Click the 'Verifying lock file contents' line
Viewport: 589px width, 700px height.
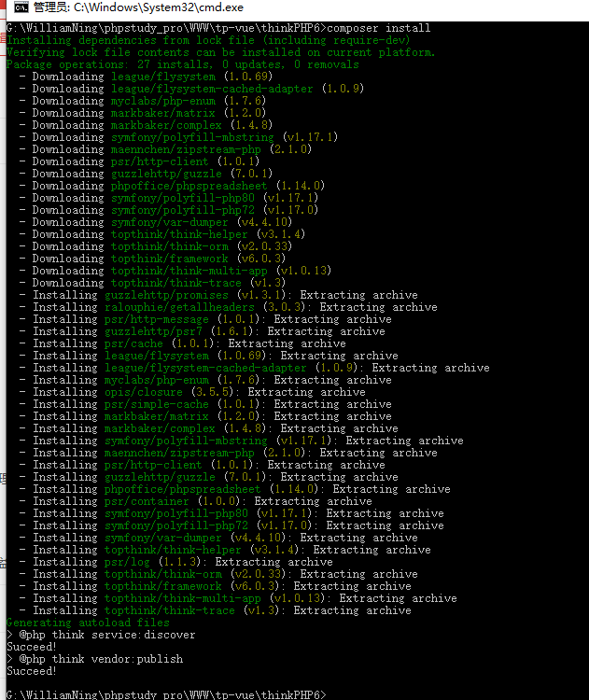click(x=220, y=52)
